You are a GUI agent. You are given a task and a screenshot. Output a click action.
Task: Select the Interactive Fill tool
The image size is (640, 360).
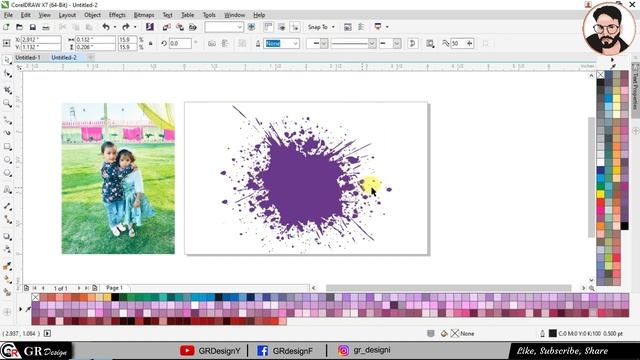tap(7, 280)
